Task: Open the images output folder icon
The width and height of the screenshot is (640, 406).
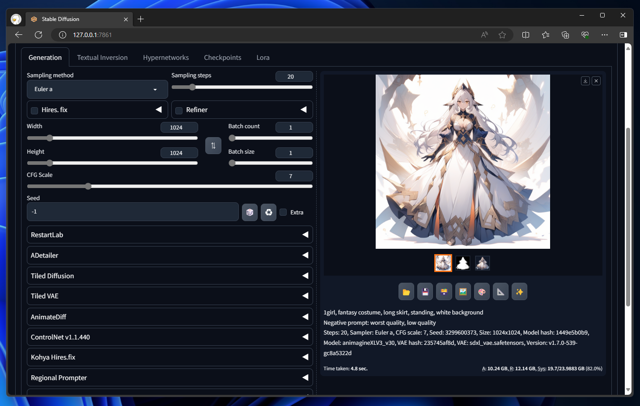Action: [406, 292]
